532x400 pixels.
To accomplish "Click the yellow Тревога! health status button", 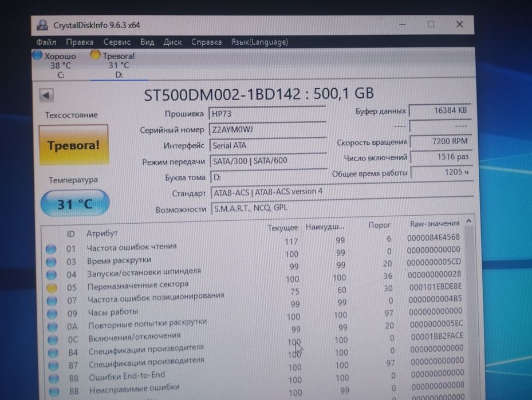I will pos(74,145).
